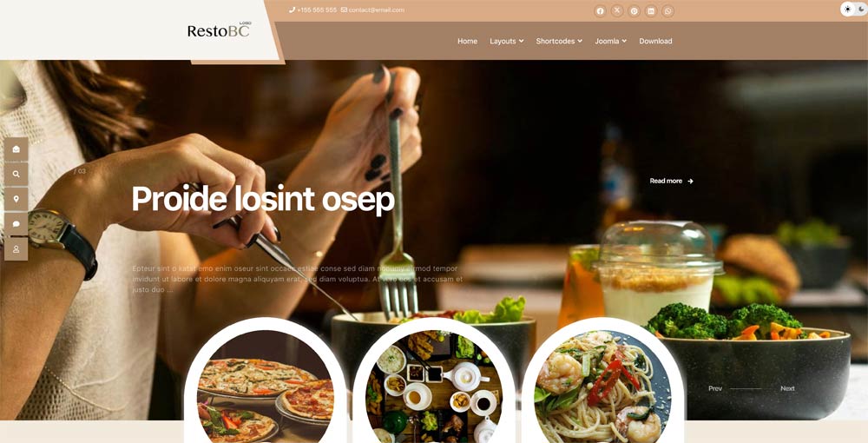Open the Facebook social icon
868x443 pixels.
(x=600, y=11)
